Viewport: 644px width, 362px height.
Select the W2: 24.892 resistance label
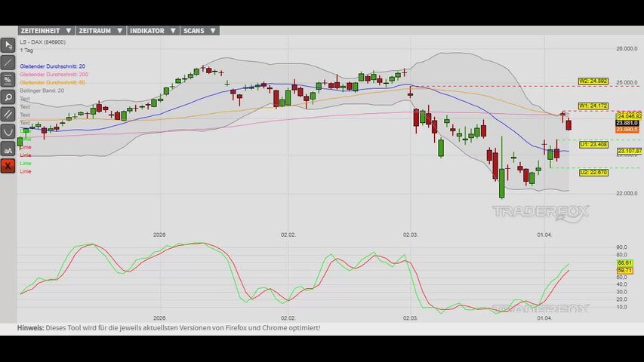(x=593, y=81)
